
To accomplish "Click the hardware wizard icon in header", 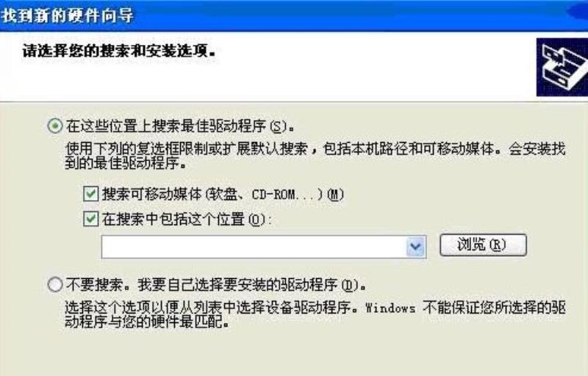I will (x=562, y=68).
